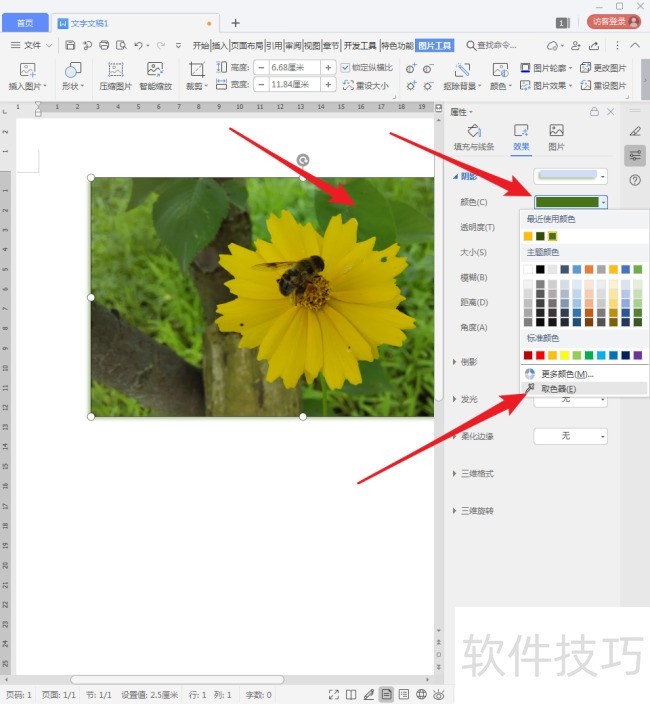The height and width of the screenshot is (704, 650).
Task: Click the More Colors option
Action: (584, 374)
